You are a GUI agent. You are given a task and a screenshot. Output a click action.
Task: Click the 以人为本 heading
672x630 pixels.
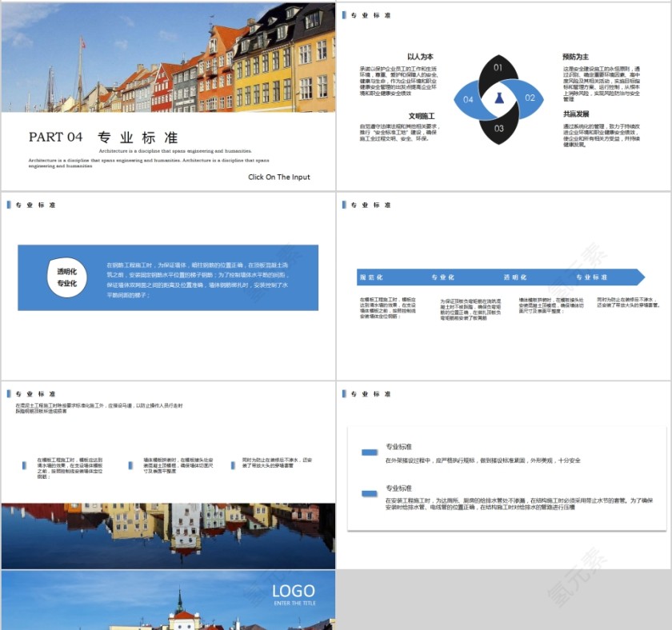tap(420, 57)
